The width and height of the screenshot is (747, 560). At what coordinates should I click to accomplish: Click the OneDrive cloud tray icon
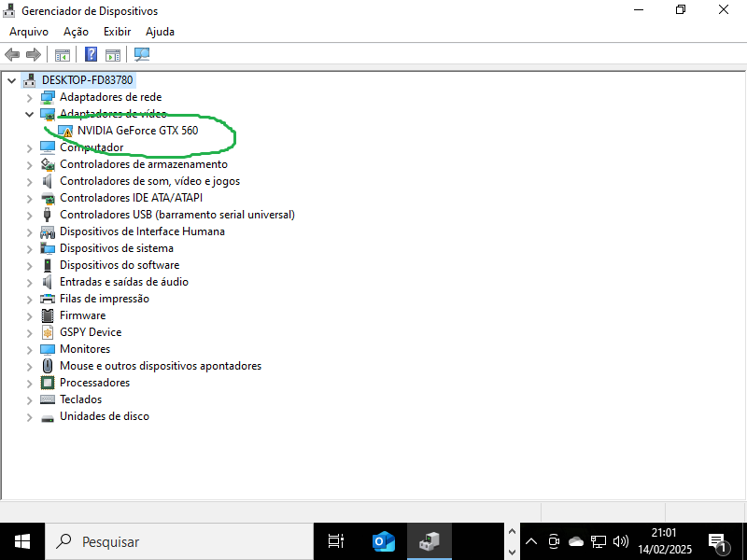click(x=576, y=541)
